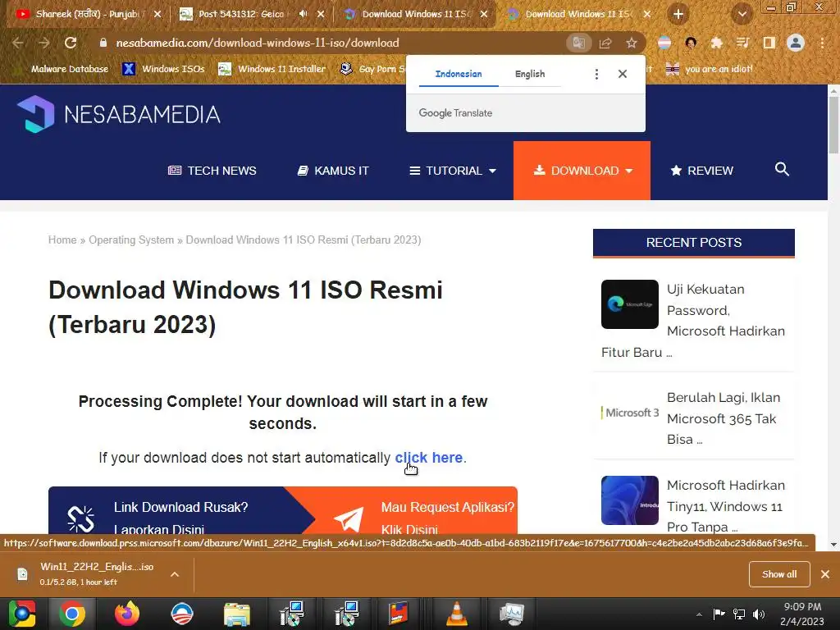Image resolution: width=840 pixels, height=630 pixels.
Task: Open Uji Kekuatan Password recent post
Action: [x=693, y=321]
